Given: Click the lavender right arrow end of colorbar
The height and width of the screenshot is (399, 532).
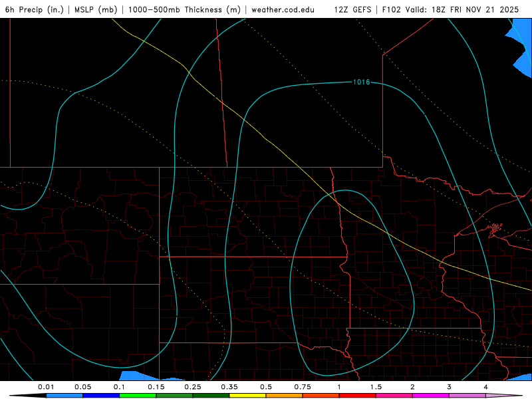Looking at the screenshot, I should coord(504,396).
